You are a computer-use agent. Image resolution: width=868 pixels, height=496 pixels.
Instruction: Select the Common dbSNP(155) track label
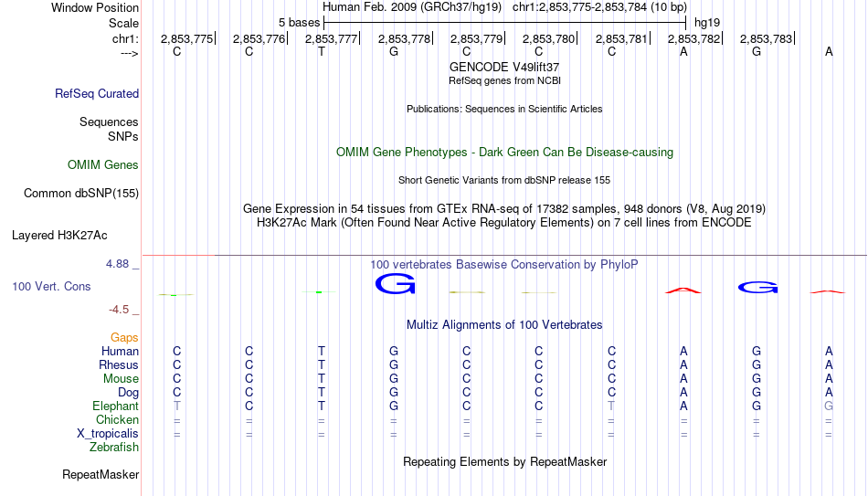point(81,194)
